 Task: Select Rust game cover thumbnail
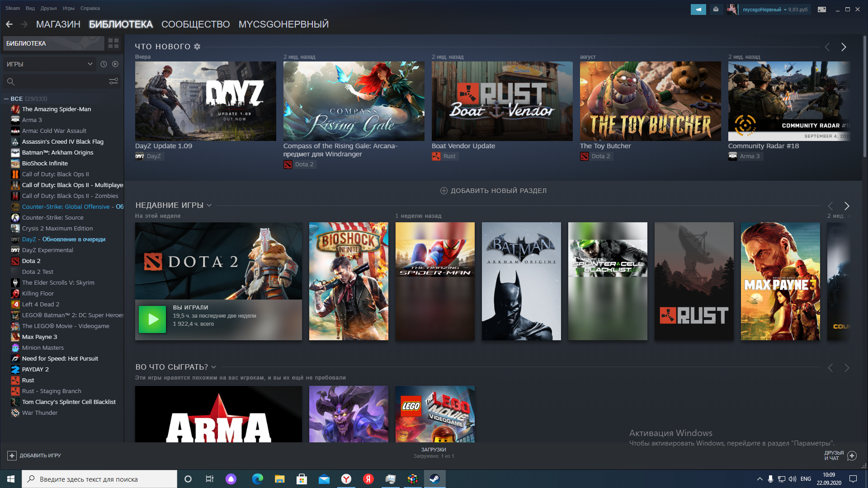pos(694,281)
